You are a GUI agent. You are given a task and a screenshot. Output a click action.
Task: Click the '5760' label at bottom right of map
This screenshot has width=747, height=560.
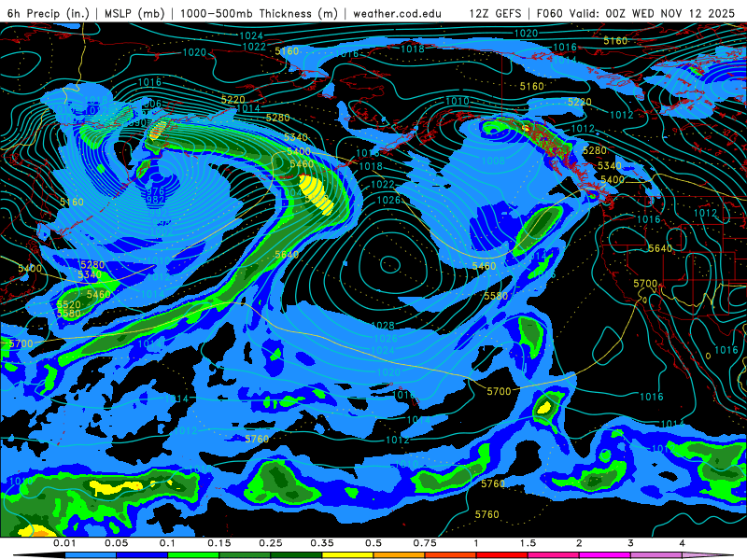(486, 515)
